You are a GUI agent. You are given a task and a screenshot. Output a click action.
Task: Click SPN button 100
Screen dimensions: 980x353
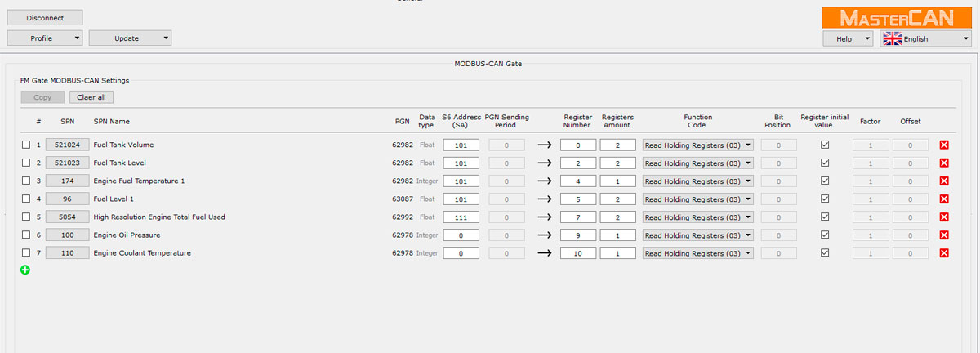(67, 235)
